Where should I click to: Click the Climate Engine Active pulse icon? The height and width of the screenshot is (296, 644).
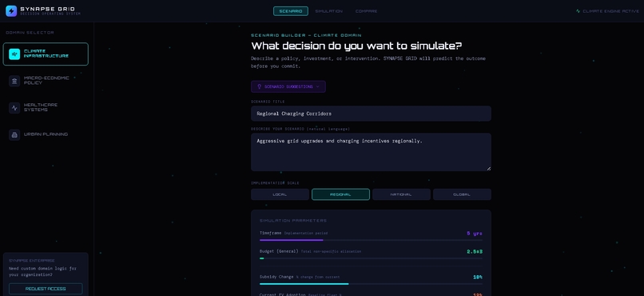[578, 11]
